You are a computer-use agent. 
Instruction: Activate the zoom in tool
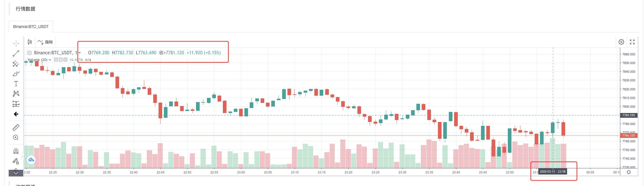tap(16, 138)
